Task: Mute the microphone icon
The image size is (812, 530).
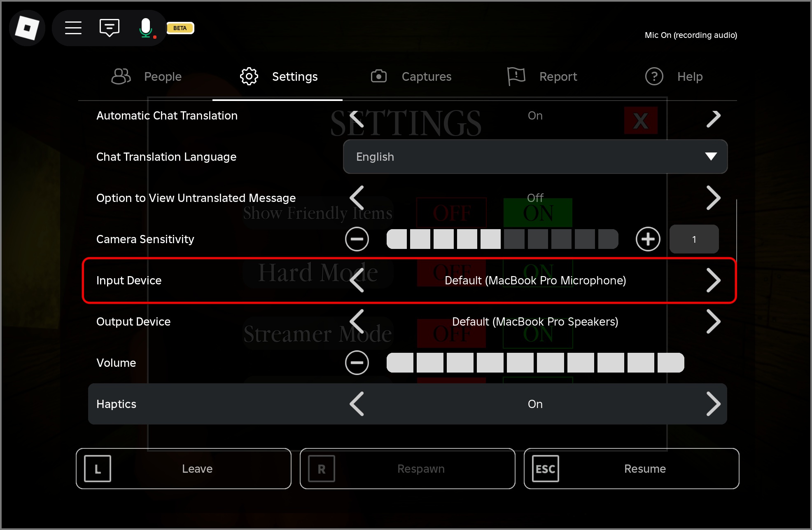Action: [146, 28]
